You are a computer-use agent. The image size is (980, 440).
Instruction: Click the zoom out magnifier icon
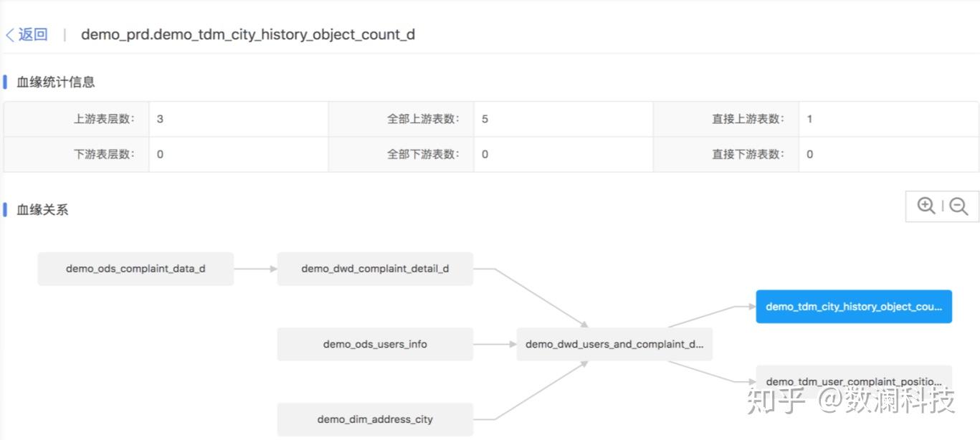(958, 206)
